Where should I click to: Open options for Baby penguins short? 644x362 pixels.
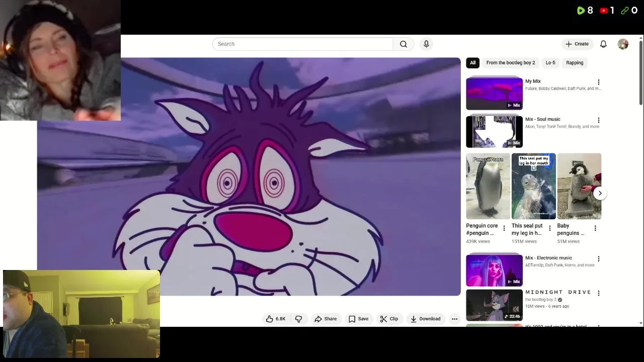(595, 229)
